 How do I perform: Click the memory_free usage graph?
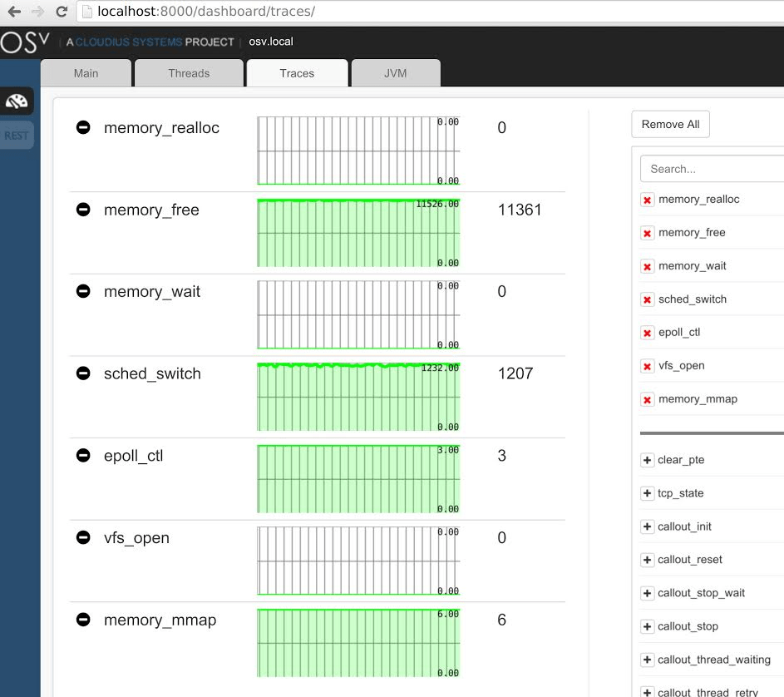(358, 233)
